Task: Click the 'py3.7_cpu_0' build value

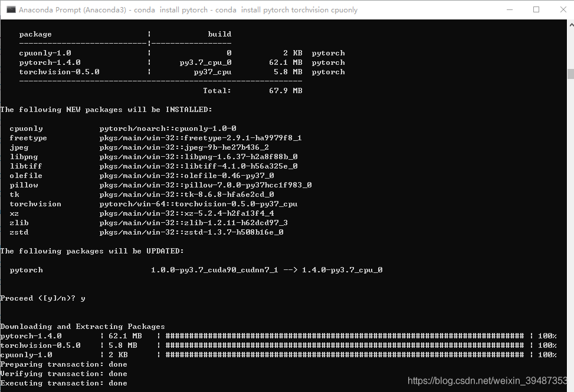Action: (205, 62)
